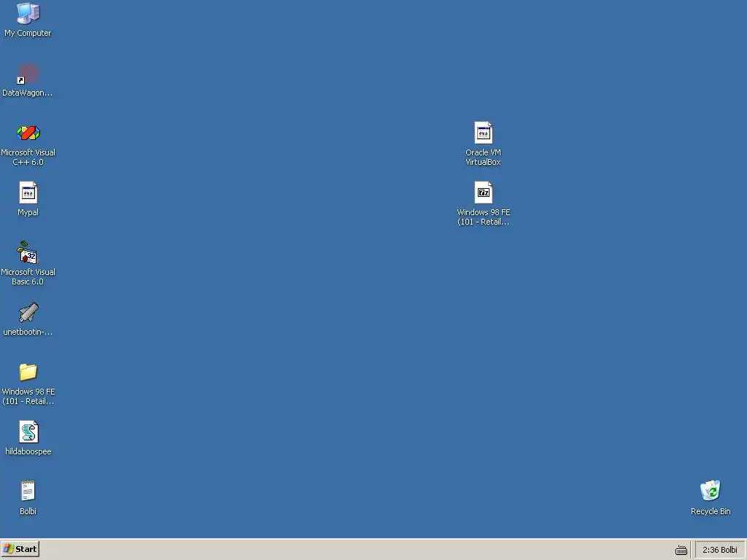Select the Windows 98 FE 7z archive
This screenshot has height=560, width=747.
[x=483, y=192]
